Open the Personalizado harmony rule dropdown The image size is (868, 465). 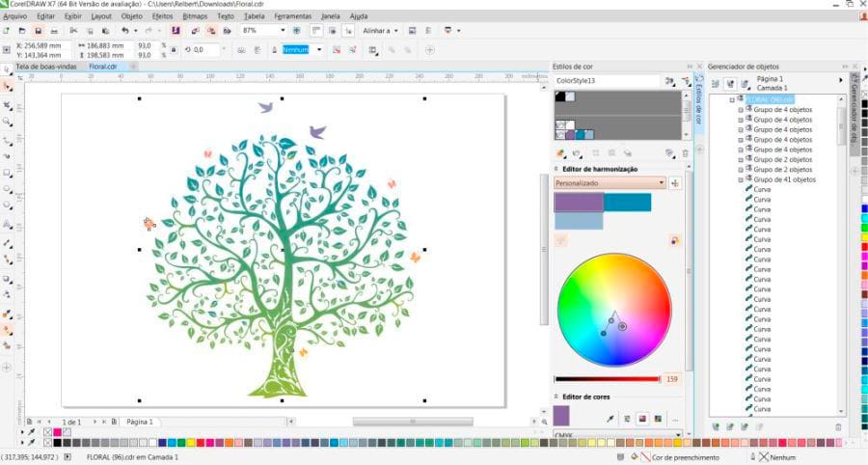click(x=661, y=182)
